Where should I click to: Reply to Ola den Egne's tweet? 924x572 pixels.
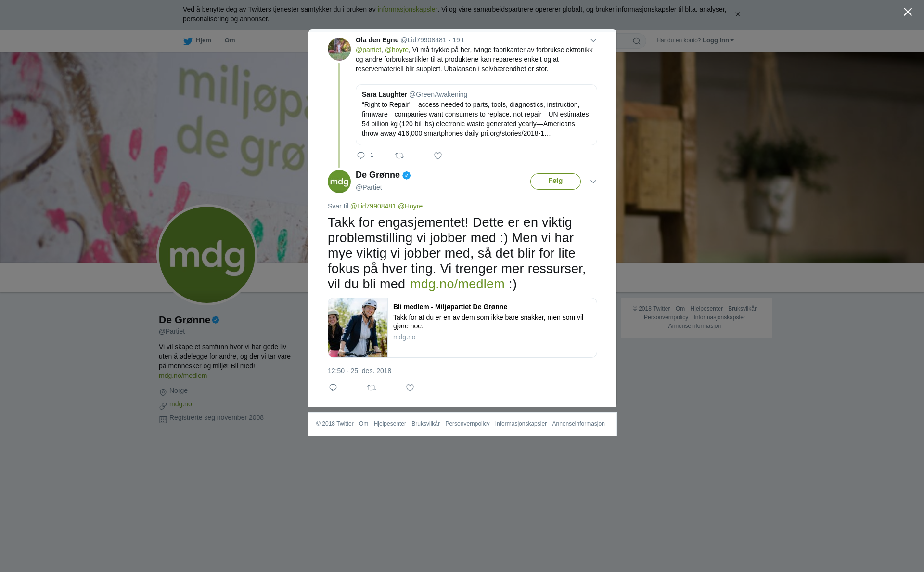361,156
